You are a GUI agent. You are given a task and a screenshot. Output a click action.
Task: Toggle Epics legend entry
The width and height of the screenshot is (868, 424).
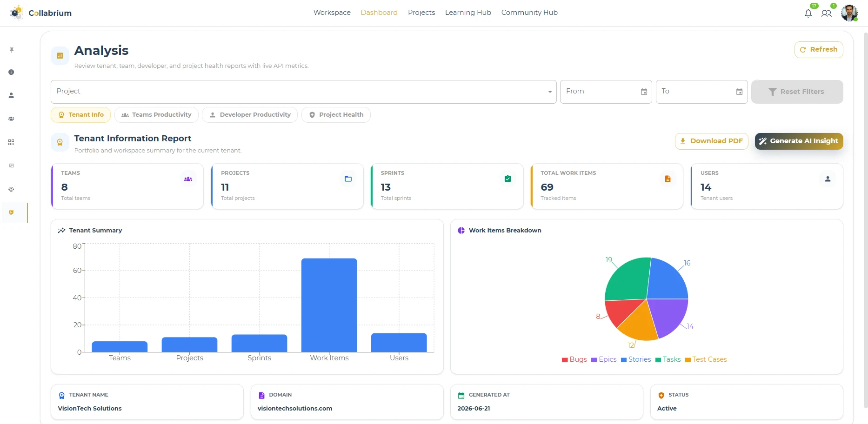(604, 359)
